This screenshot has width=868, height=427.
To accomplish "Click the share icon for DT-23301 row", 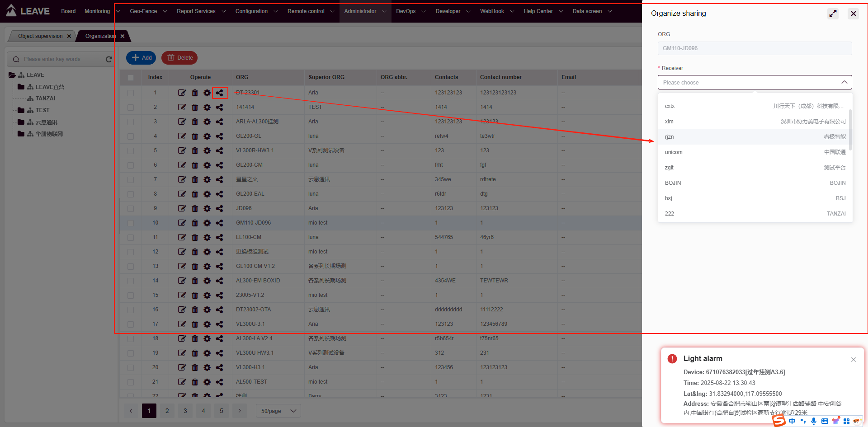I will point(219,93).
